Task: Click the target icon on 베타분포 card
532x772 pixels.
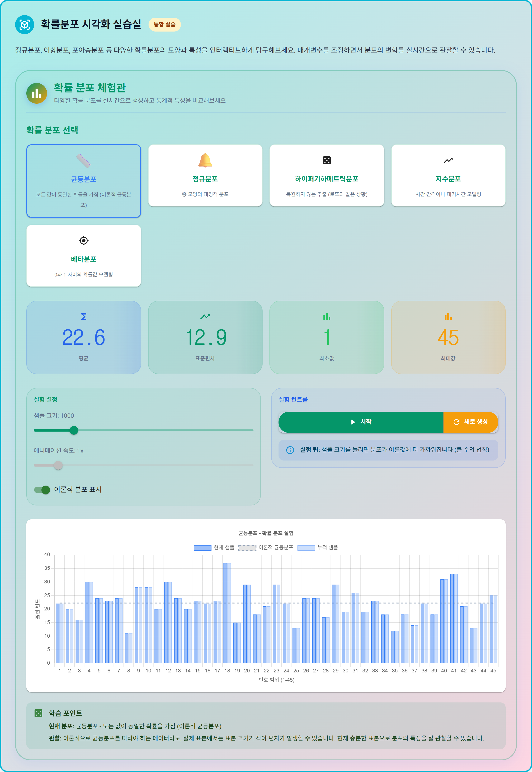Action: [x=84, y=240]
